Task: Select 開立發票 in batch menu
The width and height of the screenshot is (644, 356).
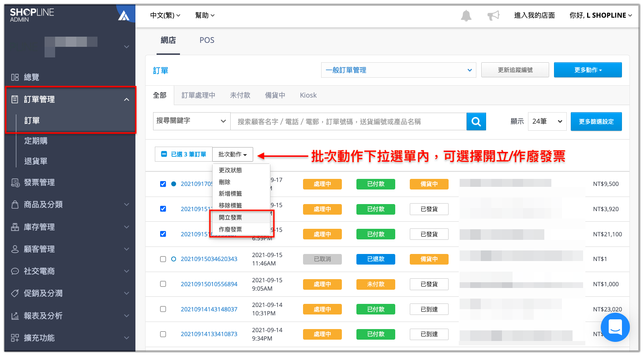Action: click(241, 217)
